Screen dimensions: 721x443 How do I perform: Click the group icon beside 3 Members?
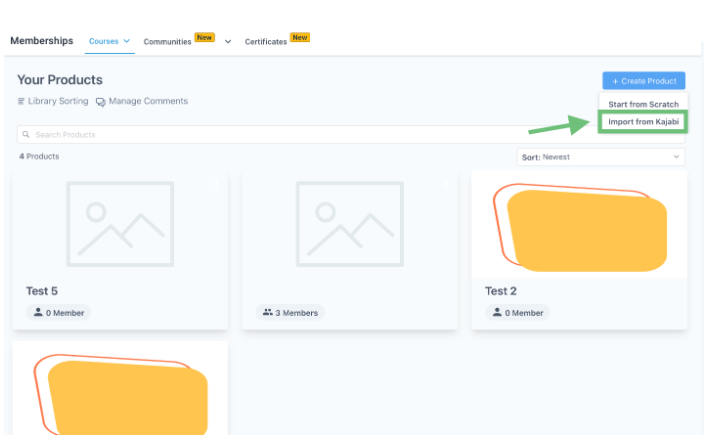(x=268, y=313)
